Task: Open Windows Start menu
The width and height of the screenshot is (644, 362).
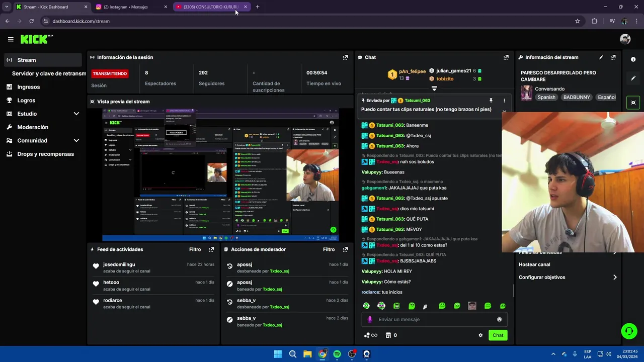Action: [278, 354]
